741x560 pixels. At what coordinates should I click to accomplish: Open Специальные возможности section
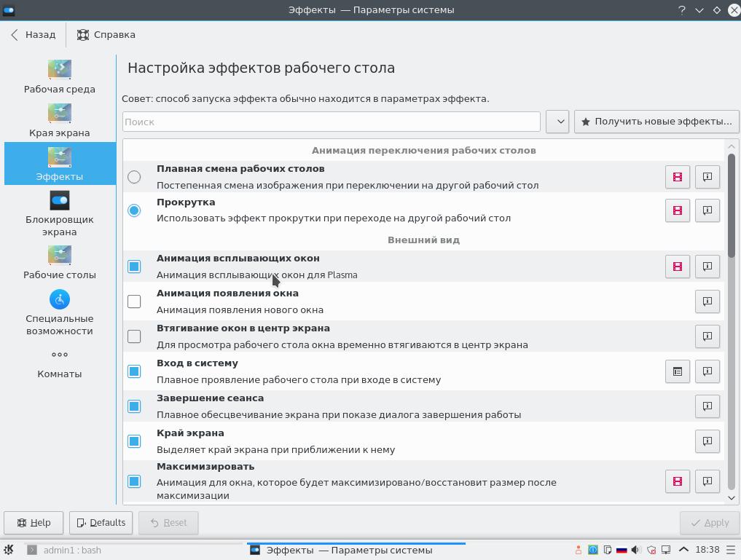tap(60, 312)
